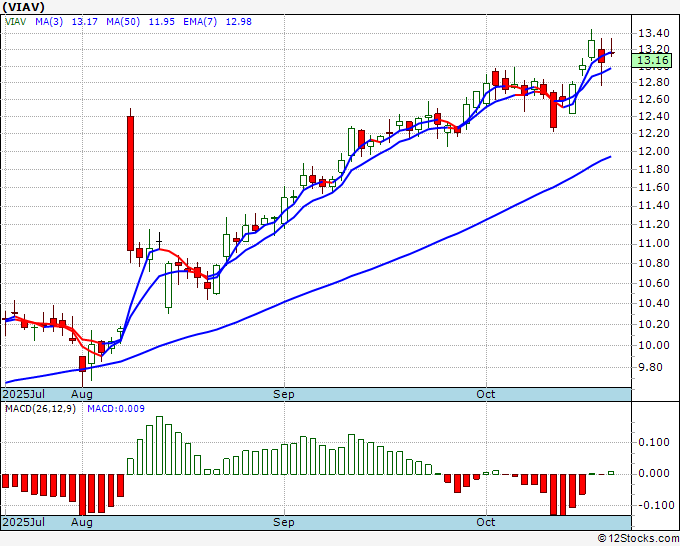Click Aug on the price chart time axis
Viewport: 680px width, 546px height.
pyautogui.click(x=82, y=394)
